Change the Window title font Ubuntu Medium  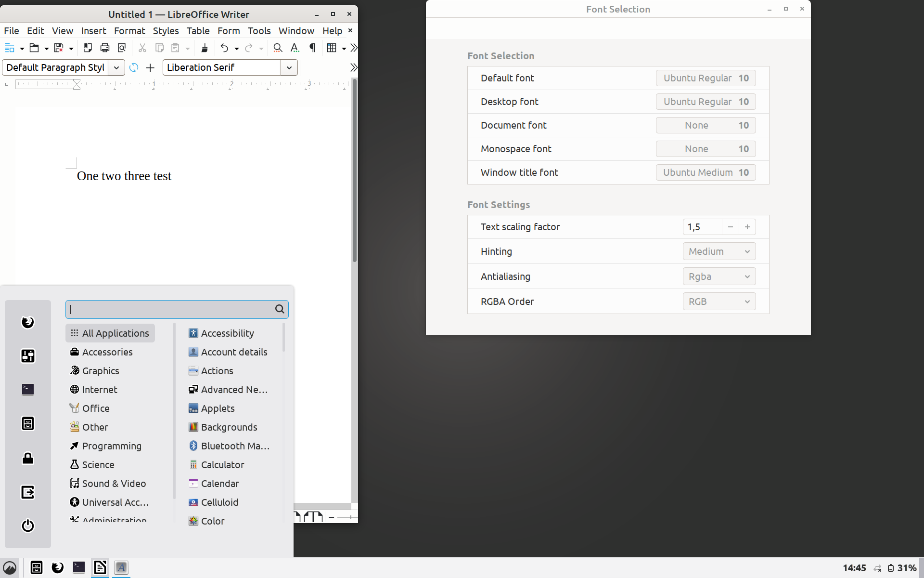click(x=706, y=172)
